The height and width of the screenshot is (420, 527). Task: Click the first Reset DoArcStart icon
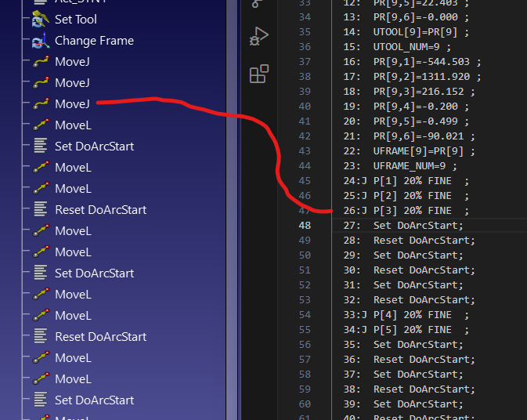click(x=41, y=210)
